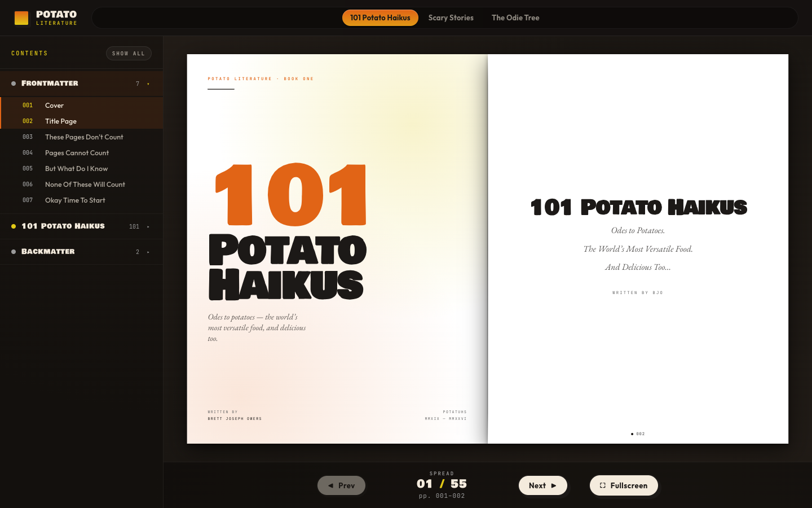Viewport: 812px width, 508px height.
Task: Open The Odie Tree tab
Action: [x=515, y=17]
